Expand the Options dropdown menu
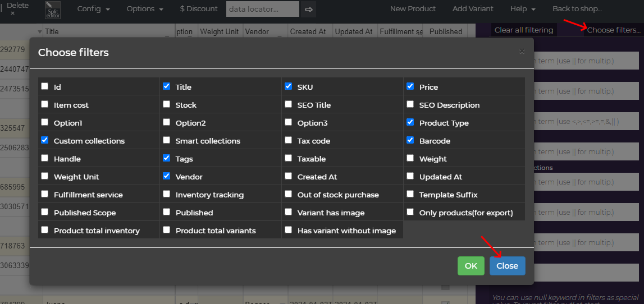This screenshot has height=304, width=644. [145, 9]
